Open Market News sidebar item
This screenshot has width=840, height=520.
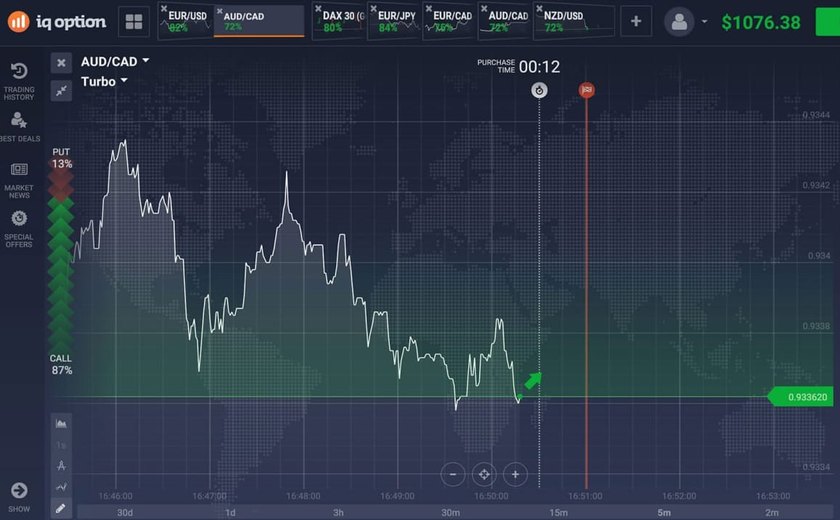point(19,180)
